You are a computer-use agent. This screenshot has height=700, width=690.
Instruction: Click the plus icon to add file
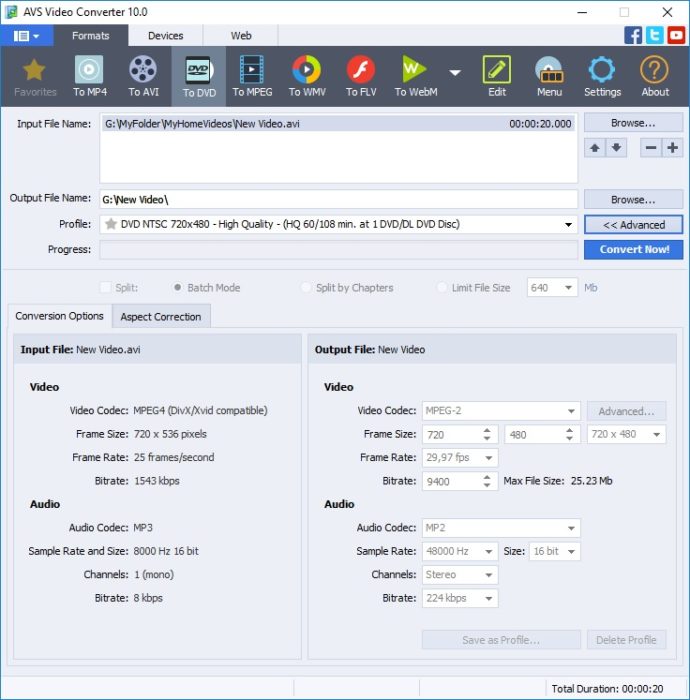click(x=673, y=148)
